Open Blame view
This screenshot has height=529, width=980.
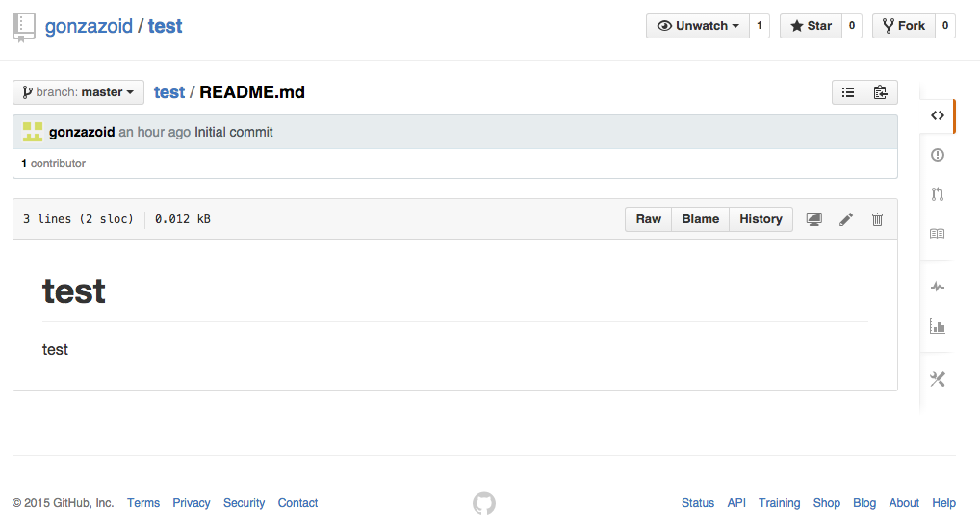click(x=700, y=219)
